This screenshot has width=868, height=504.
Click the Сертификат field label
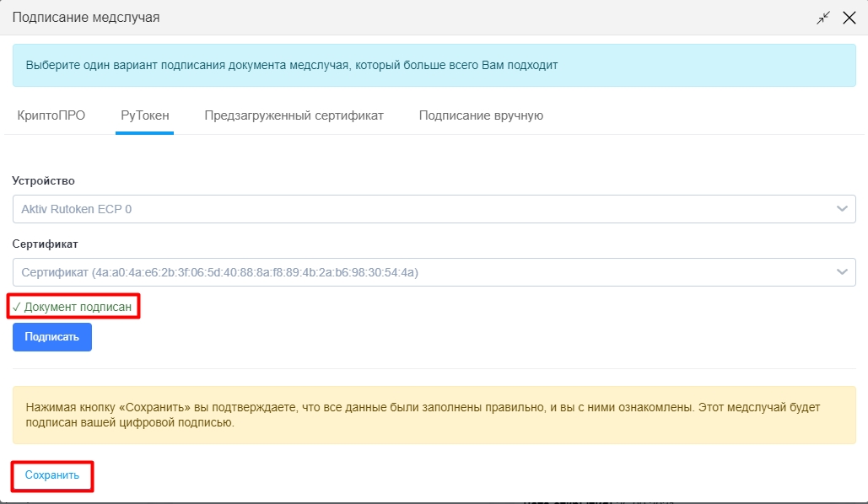click(45, 244)
